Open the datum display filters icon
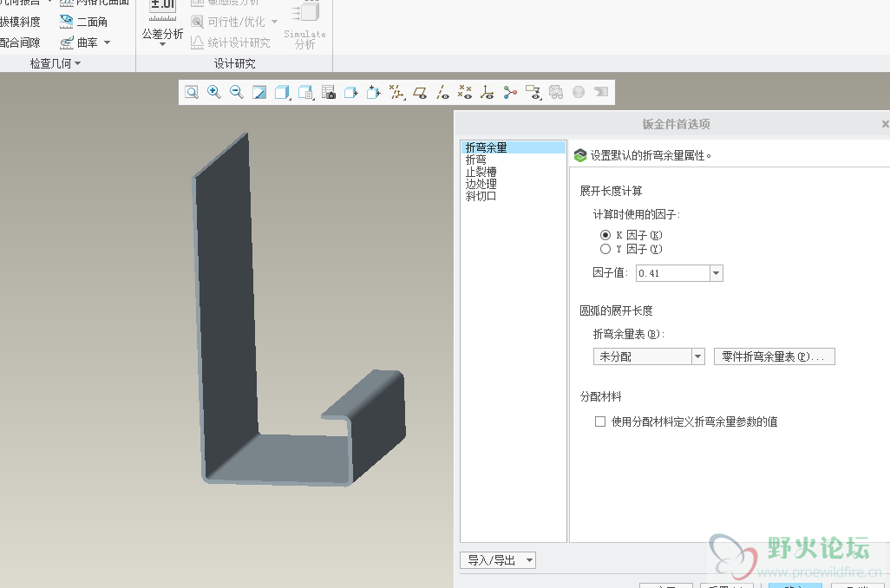This screenshot has height=588, width=890. (396, 92)
